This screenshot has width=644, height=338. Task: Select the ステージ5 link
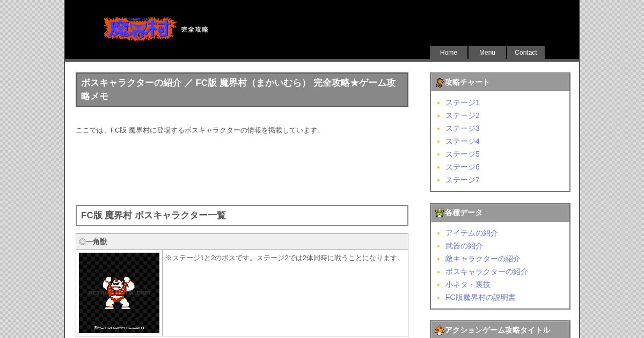pyautogui.click(x=463, y=154)
